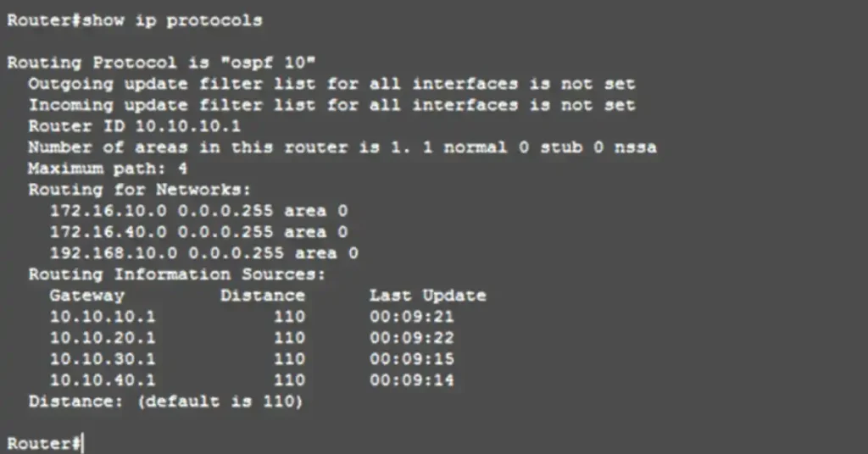Click network entry 172.16.40.0 area 0
The image size is (868, 454).
[x=198, y=232]
